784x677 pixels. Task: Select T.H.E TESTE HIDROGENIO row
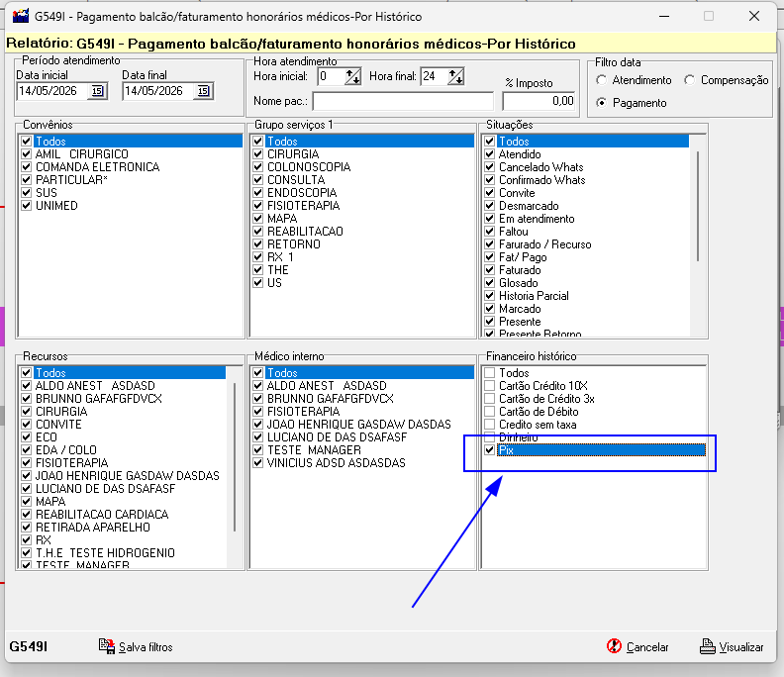tap(105, 552)
